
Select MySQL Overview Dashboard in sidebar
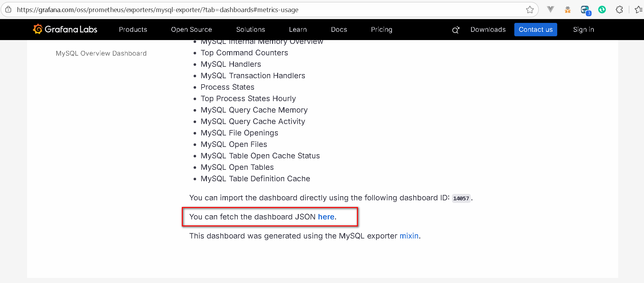point(101,53)
